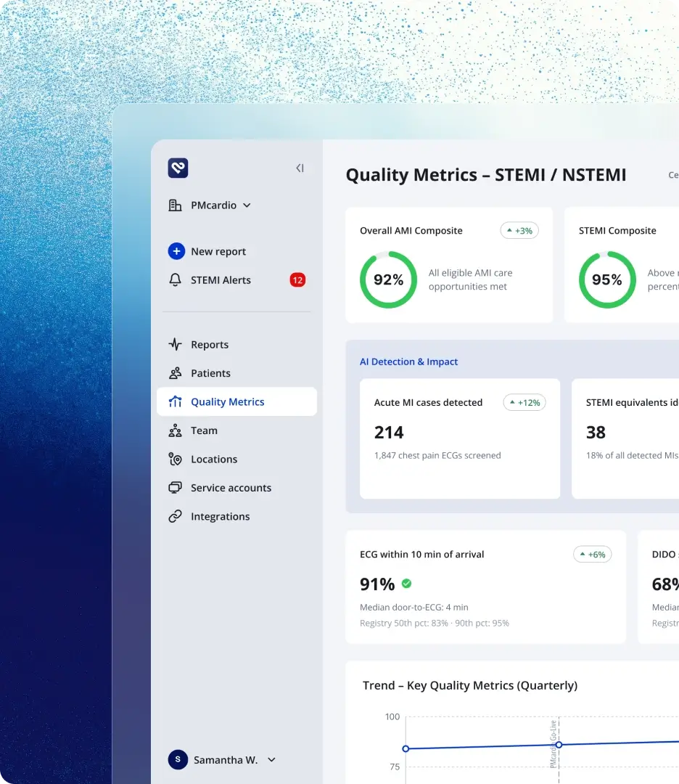The height and width of the screenshot is (784, 679).
Task: Click the PMcardio Go-Live chart marker point
Action: (x=559, y=745)
